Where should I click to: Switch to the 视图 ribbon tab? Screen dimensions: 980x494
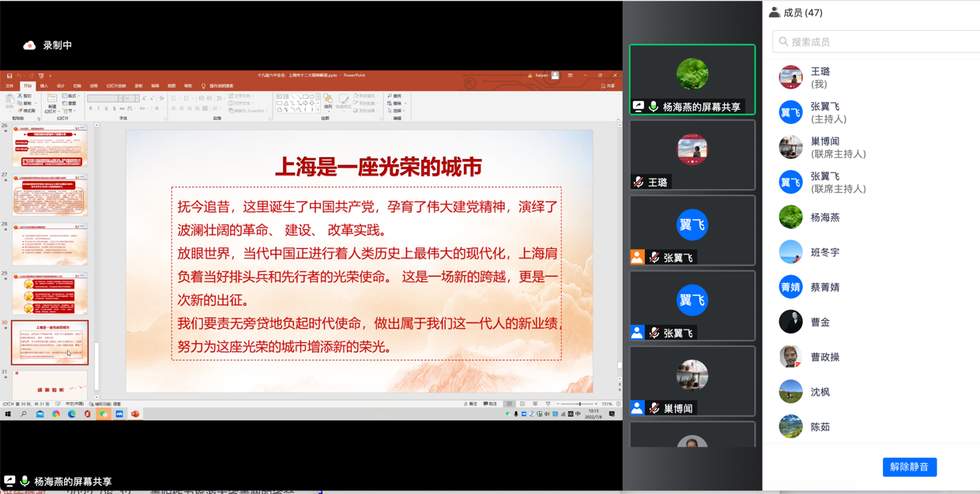[x=171, y=86]
